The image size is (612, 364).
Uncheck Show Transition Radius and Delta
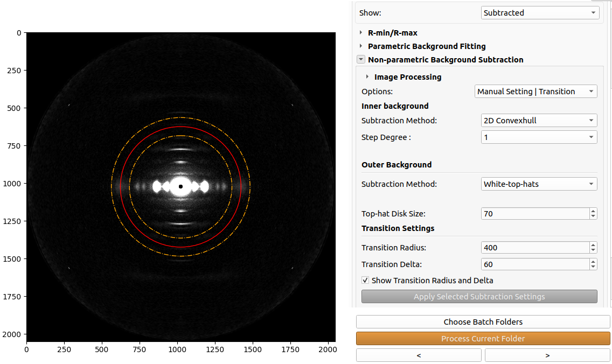pyautogui.click(x=365, y=280)
